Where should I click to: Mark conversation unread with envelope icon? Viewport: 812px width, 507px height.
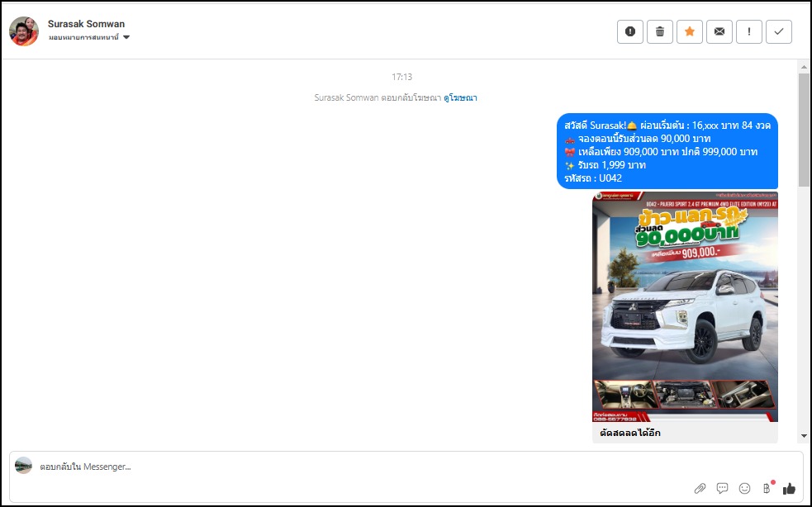719,31
